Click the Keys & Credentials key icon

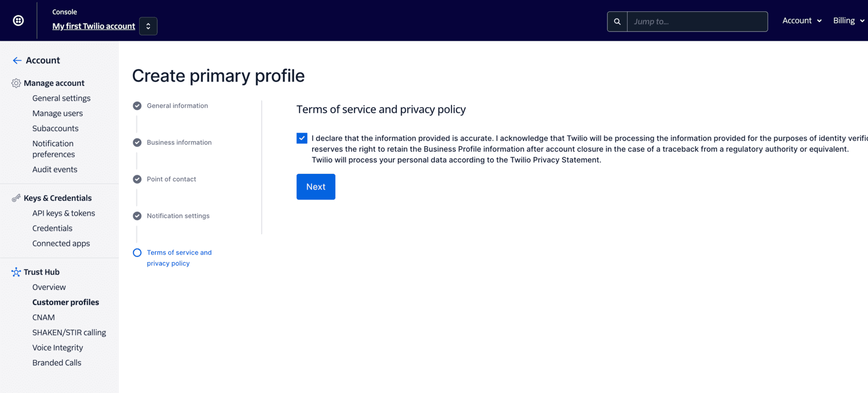16,198
